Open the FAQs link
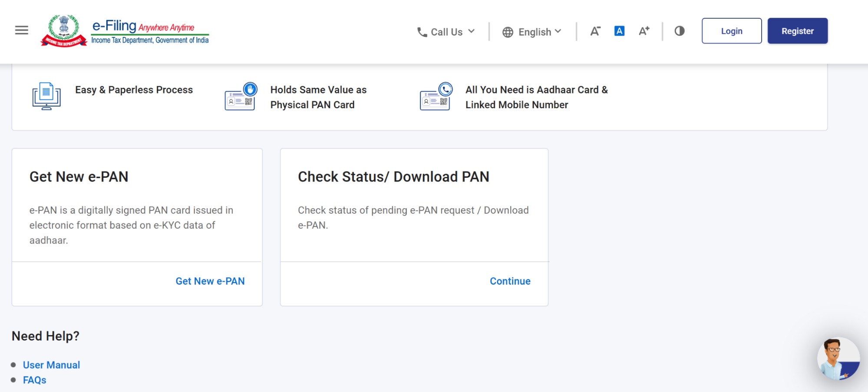This screenshot has height=392, width=868. pos(34,380)
